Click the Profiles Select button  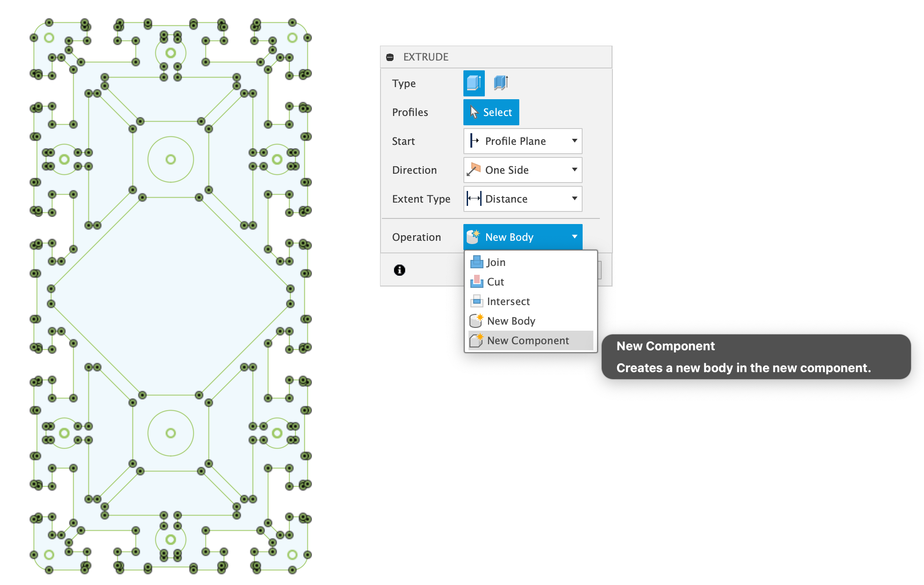(x=491, y=112)
